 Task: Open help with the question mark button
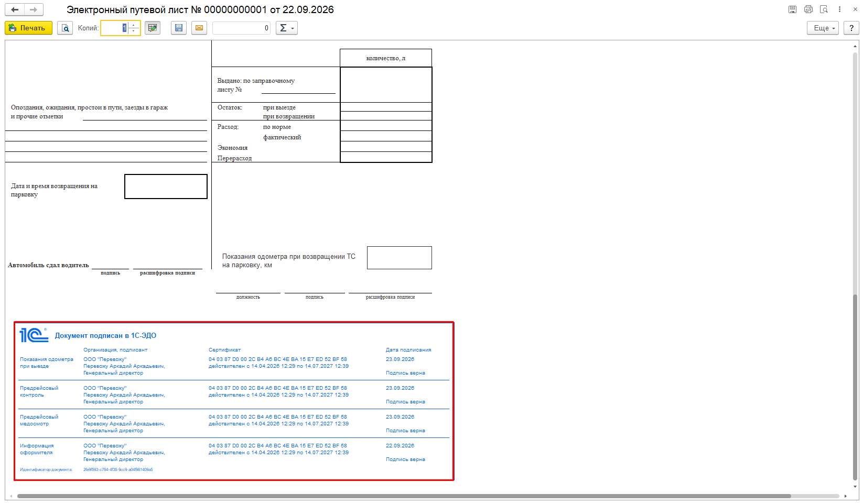(x=851, y=28)
